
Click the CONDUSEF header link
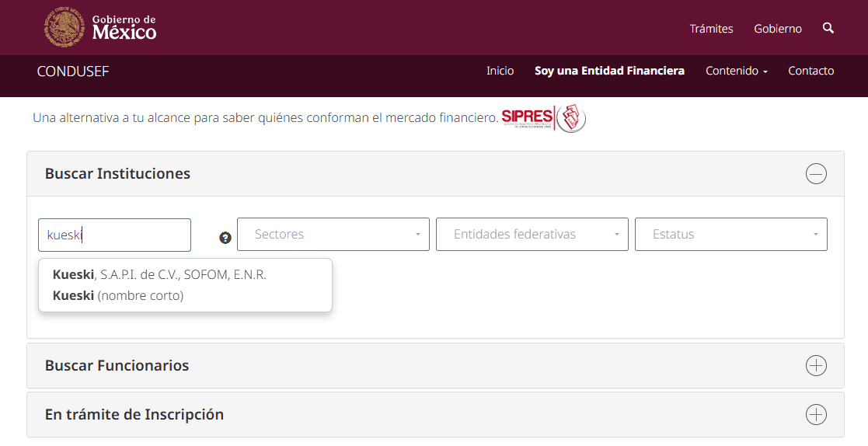click(73, 71)
